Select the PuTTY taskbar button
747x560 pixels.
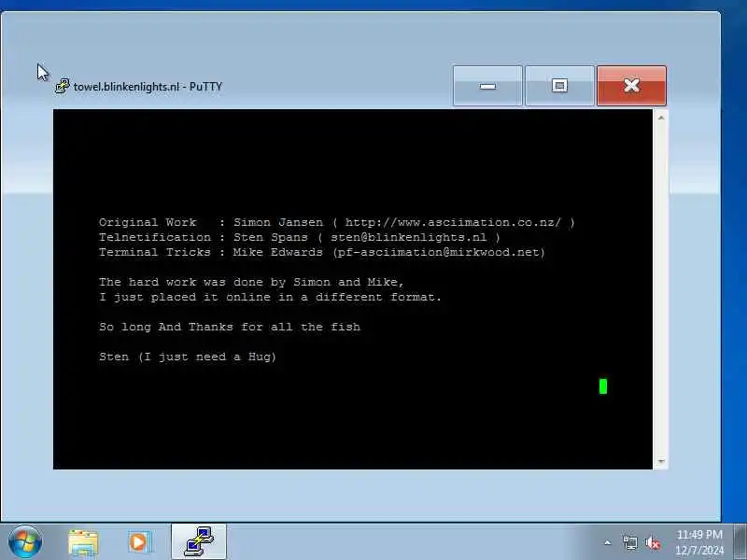199,542
